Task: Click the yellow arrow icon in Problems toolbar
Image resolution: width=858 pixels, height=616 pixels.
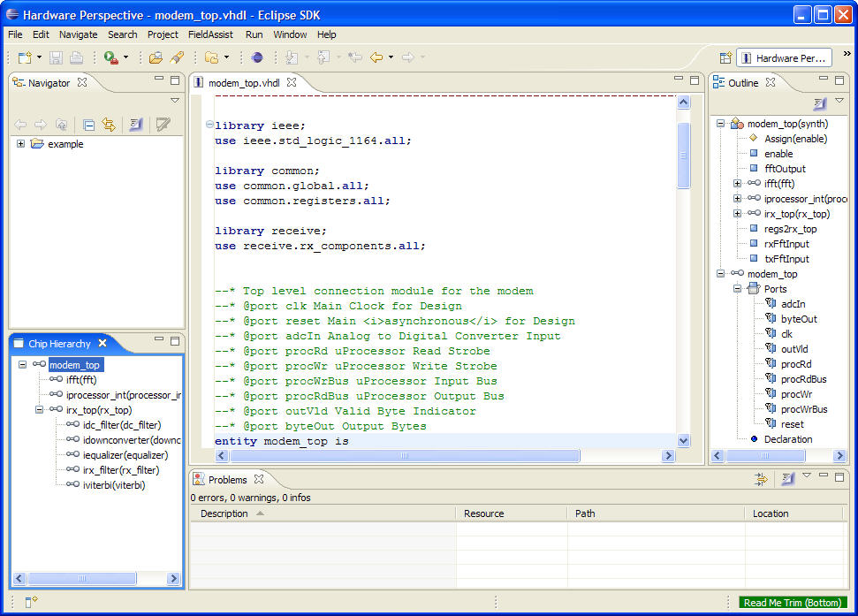Action: coord(761,479)
